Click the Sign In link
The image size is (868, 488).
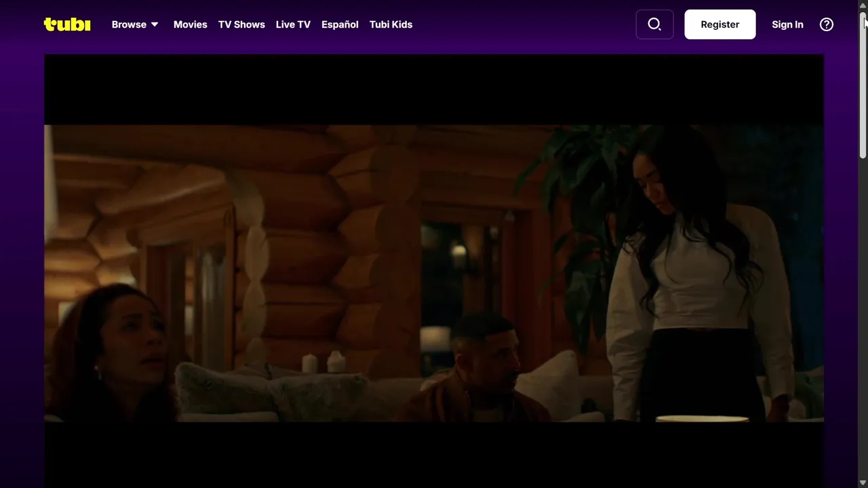pyautogui.click(x=787, y=24)
